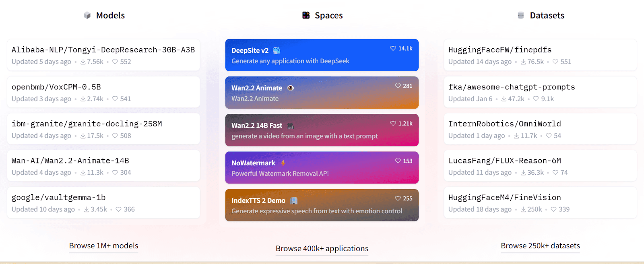
Task: Click the heart icon on Wan2.2 14B Fast card
Action: (393, 124)
